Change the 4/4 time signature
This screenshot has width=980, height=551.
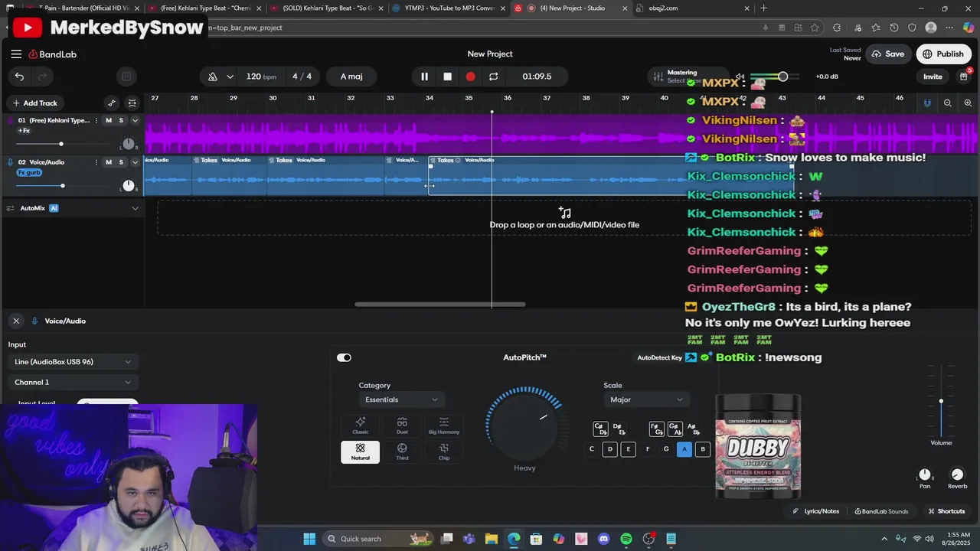pos(302,77)
